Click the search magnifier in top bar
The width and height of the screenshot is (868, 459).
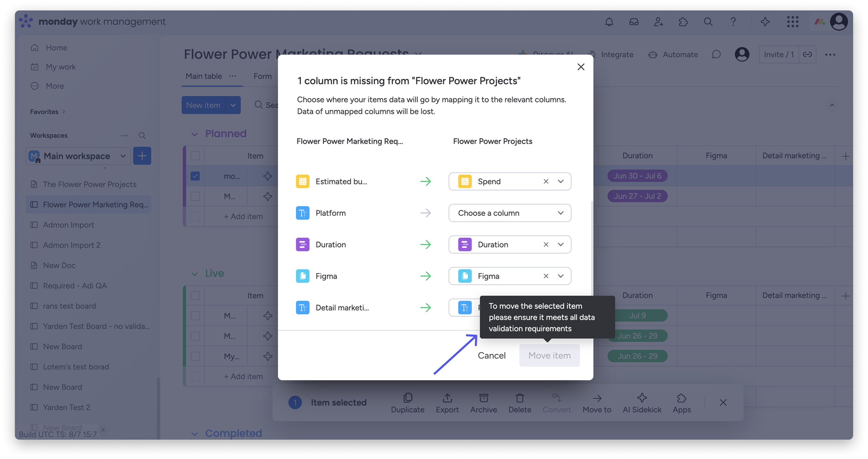[x=708, y=22]
